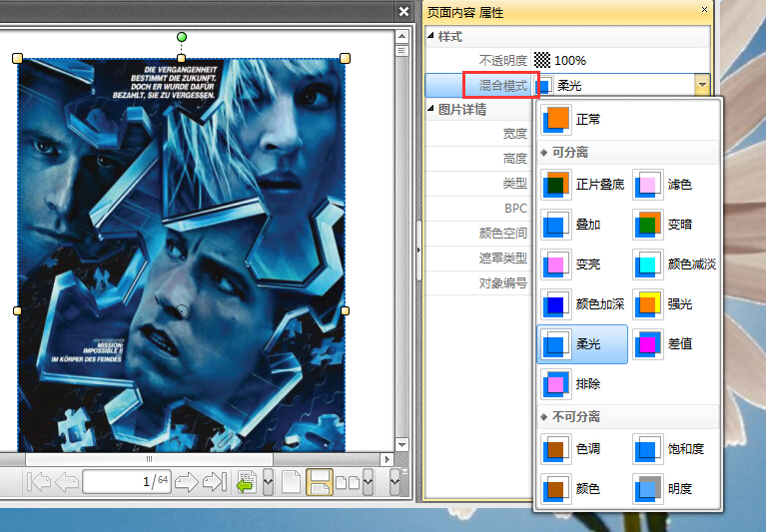
Task: Click the 可分离 group header
Action: (628, 153)
